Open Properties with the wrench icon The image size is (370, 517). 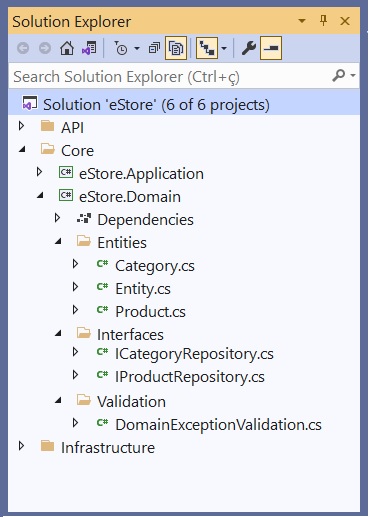(249, 48)
